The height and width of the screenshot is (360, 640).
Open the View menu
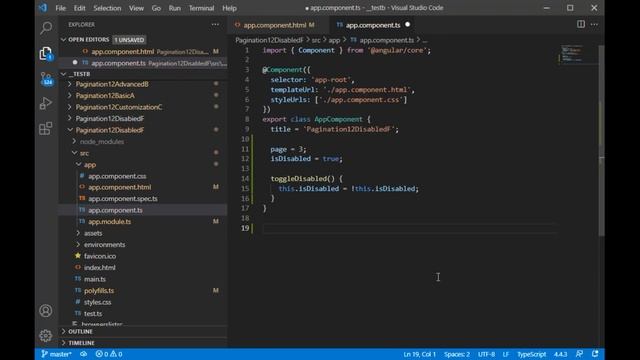(x=136, y=8)
